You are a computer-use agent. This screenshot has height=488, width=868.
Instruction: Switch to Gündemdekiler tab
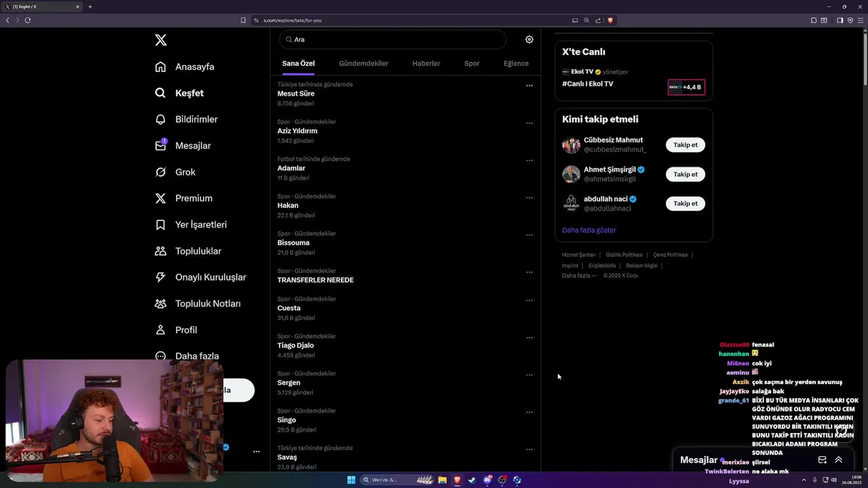(363, 64)
